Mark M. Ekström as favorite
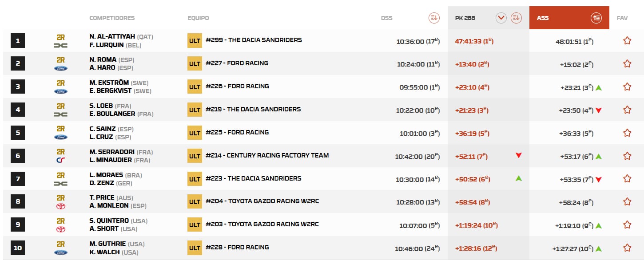 click(x=627, y=87)
